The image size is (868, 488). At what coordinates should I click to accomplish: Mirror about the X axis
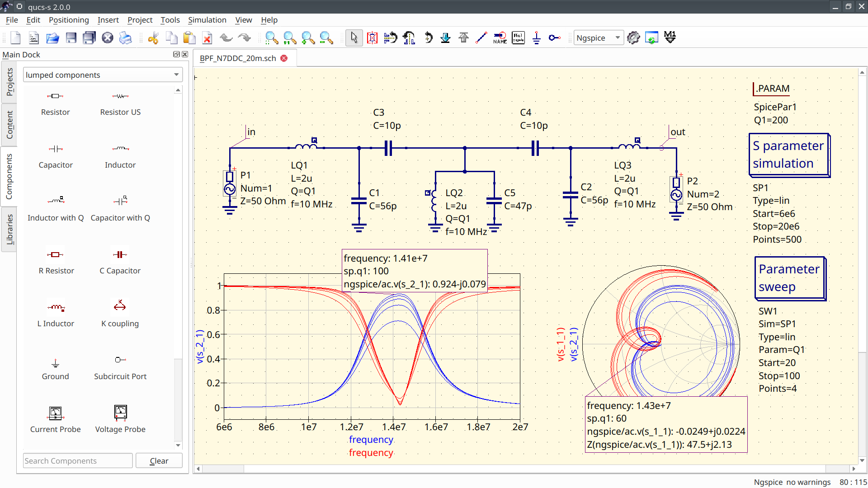391,38
